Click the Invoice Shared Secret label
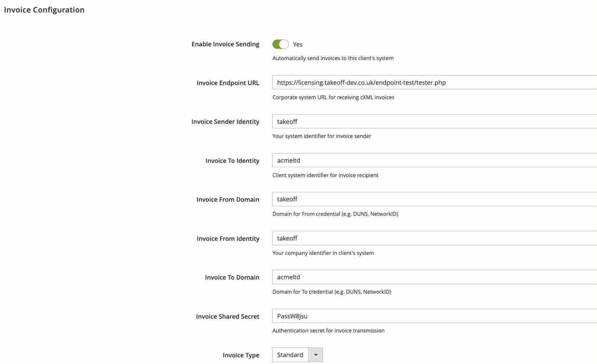 (228, 316)
